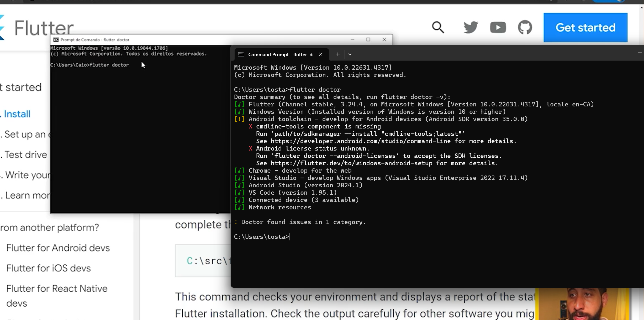644x320 pixels.
Task: Open Flutter for iOS devs link
Action: tap(49, 268)
